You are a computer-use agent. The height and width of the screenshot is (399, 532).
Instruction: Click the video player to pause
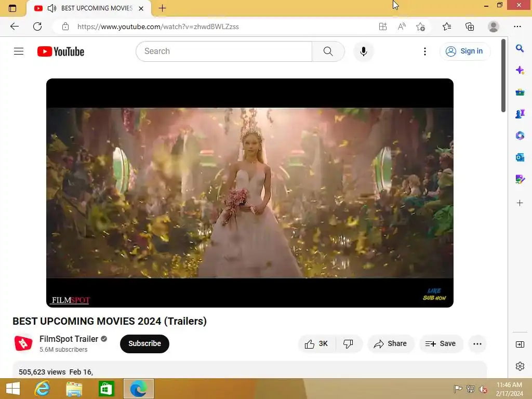[x=250, y=193]
